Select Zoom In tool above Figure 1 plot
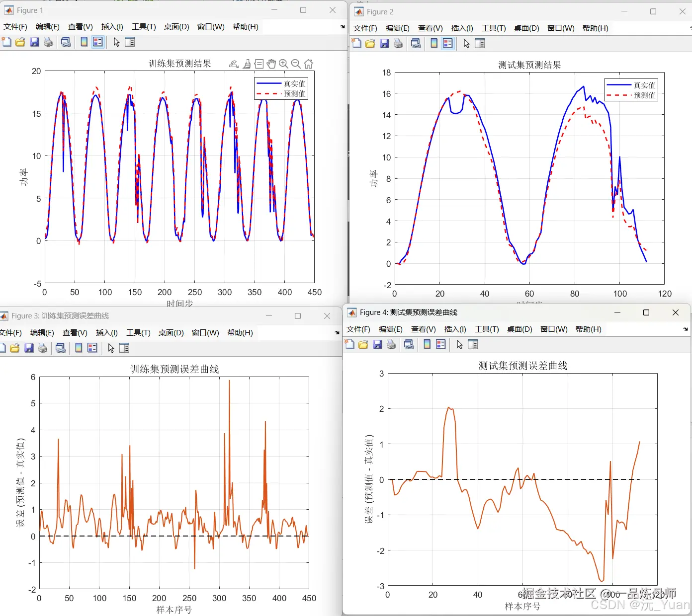Viewport: 692px width, 616px height. pos(283,64)
